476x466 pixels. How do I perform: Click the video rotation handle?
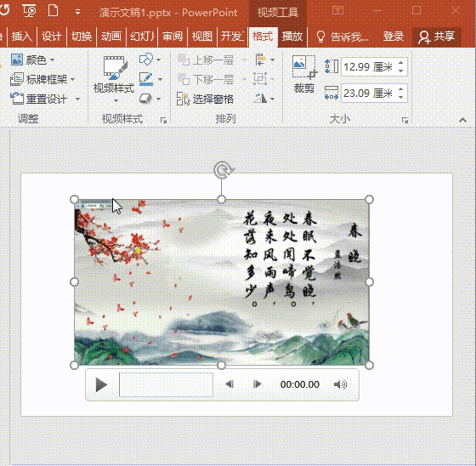click(x=224, y=170)
